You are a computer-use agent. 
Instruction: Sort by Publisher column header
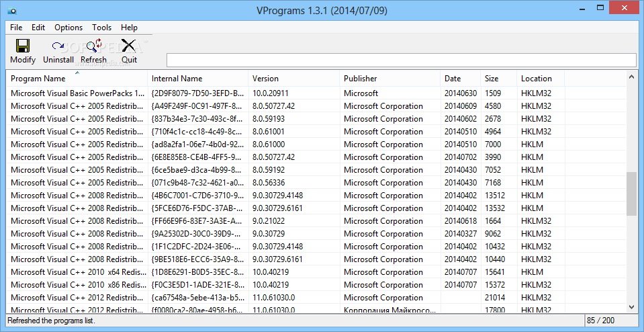tap(390, 79)
